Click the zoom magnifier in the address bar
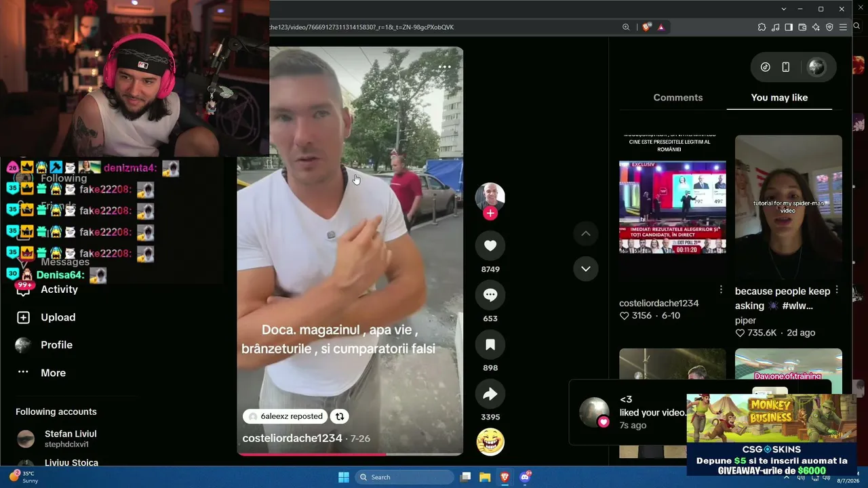 (x=626, y=27)
